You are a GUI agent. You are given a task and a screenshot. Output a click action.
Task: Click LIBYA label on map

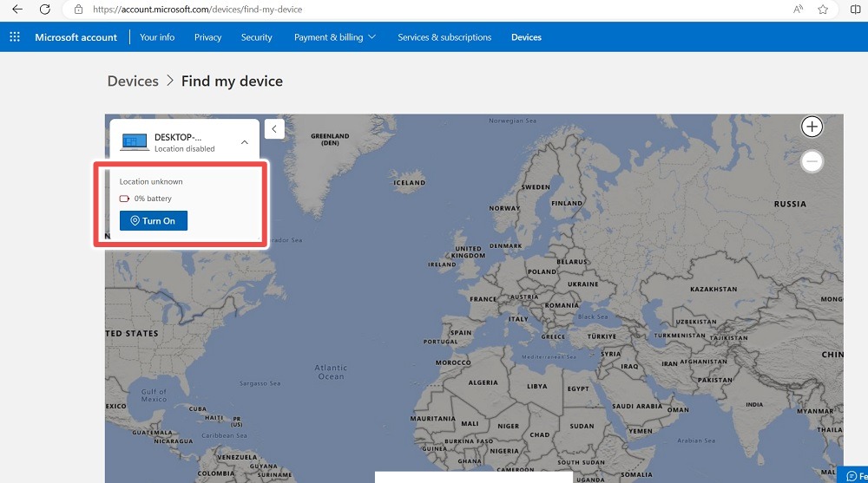click(x=537, y=387)
